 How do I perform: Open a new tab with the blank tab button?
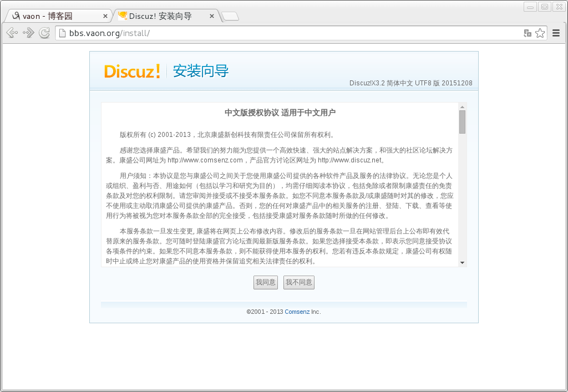point(230,16)
